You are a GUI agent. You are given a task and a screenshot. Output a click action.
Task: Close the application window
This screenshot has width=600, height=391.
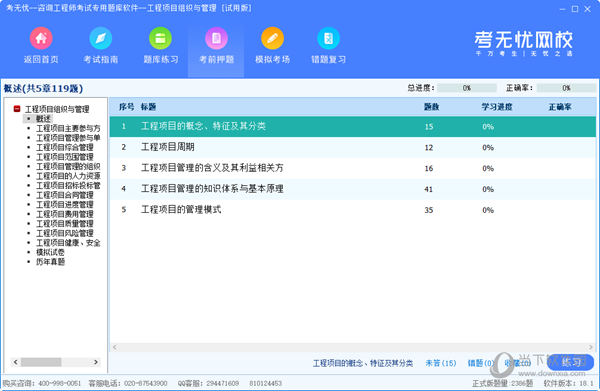tap(587, 9)
